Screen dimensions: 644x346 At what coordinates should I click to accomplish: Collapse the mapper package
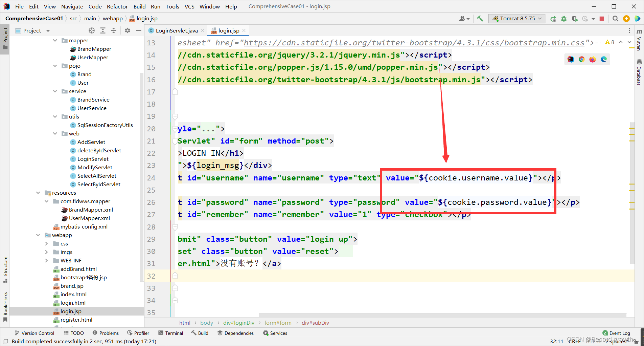pos(55,40)
